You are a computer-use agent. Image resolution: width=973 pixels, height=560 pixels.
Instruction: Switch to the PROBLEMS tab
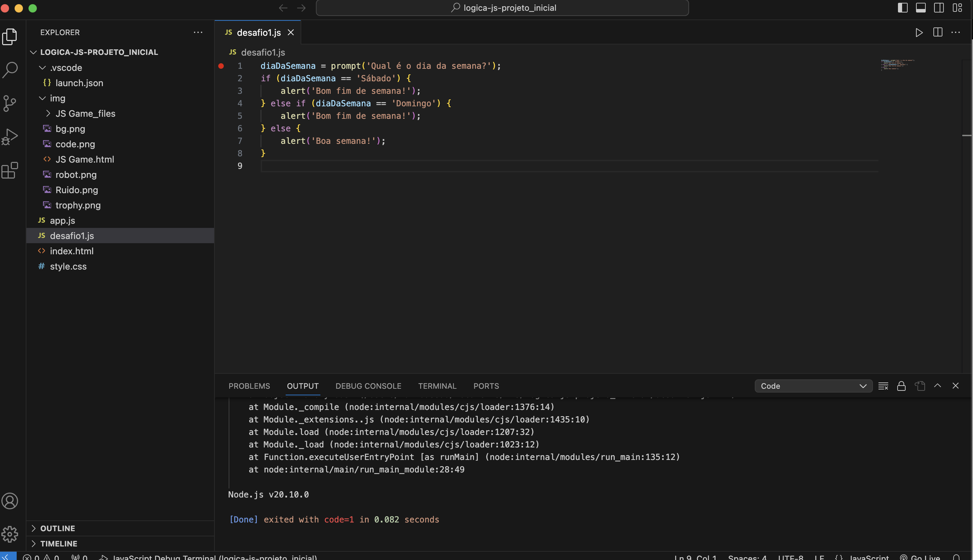(x=249, y=386)
